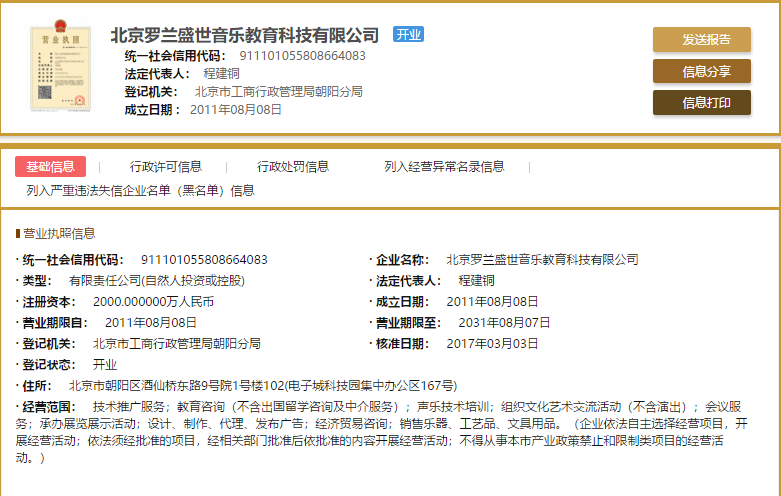Select the 基础信息 tab
This screenshot has width=781, height=496.
[50, 167]
